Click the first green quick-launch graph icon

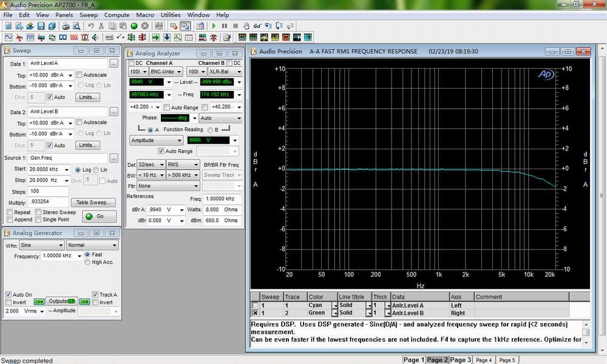coord(242,38)
